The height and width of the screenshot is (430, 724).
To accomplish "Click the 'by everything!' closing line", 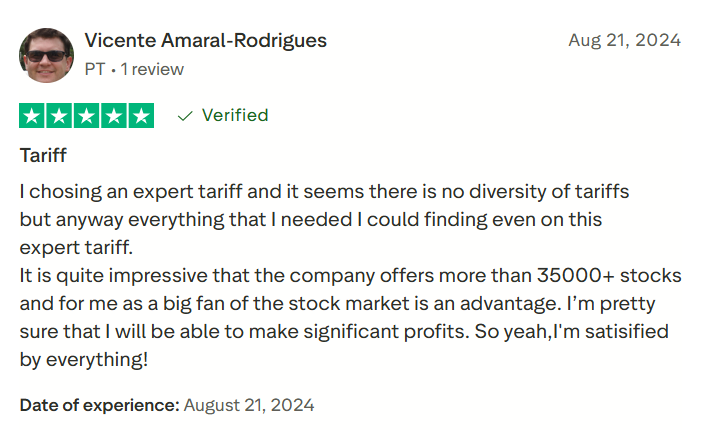I will click(x=84, y=358).
